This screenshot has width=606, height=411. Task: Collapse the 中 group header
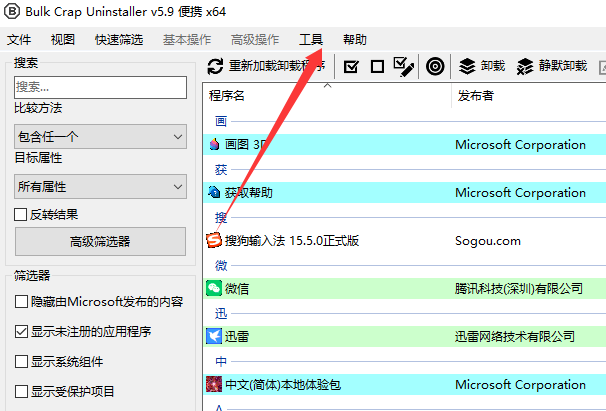pyautogui.click(x=221, y=361)
